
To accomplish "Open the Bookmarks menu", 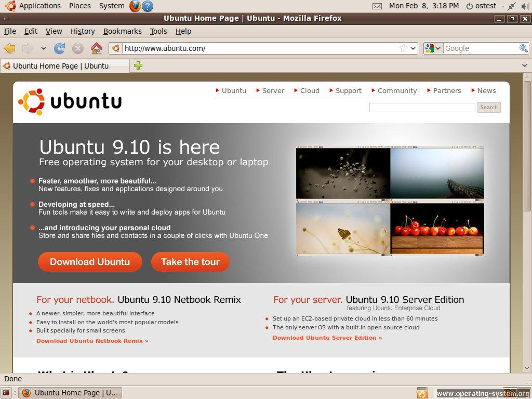I will coord(123,31).
